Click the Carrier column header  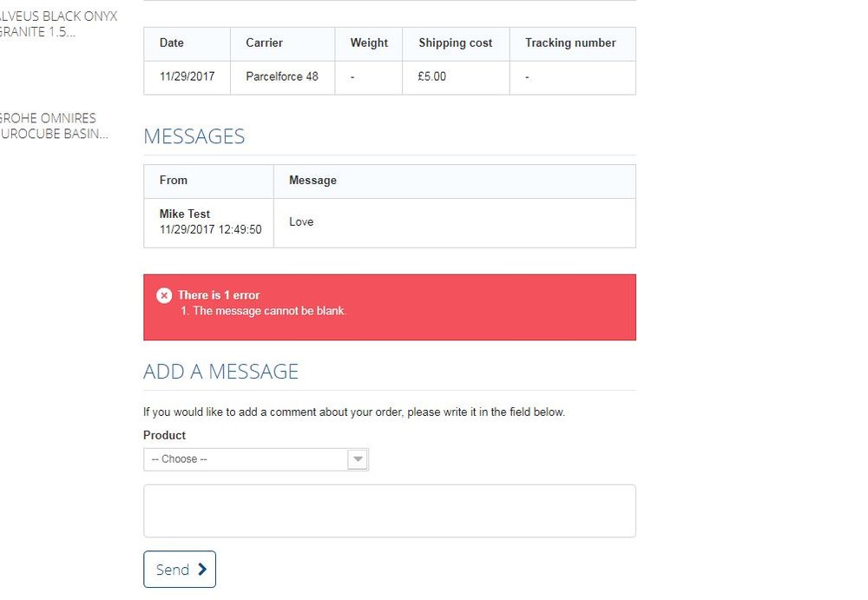tap(264, 43)
